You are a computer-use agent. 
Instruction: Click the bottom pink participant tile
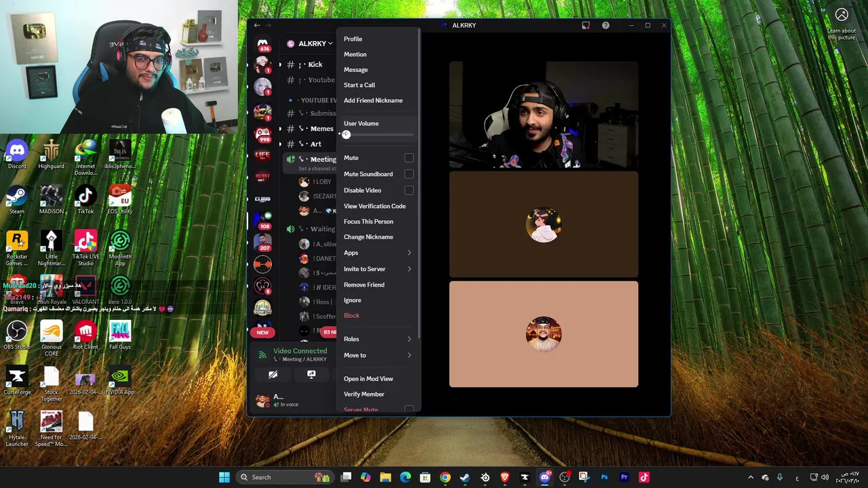click(543, 334)
